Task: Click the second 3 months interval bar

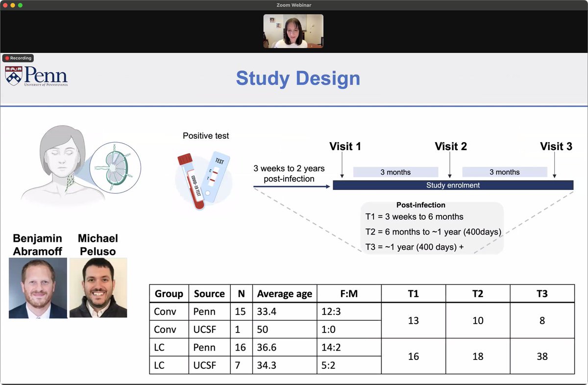Action: click(505, 172)
